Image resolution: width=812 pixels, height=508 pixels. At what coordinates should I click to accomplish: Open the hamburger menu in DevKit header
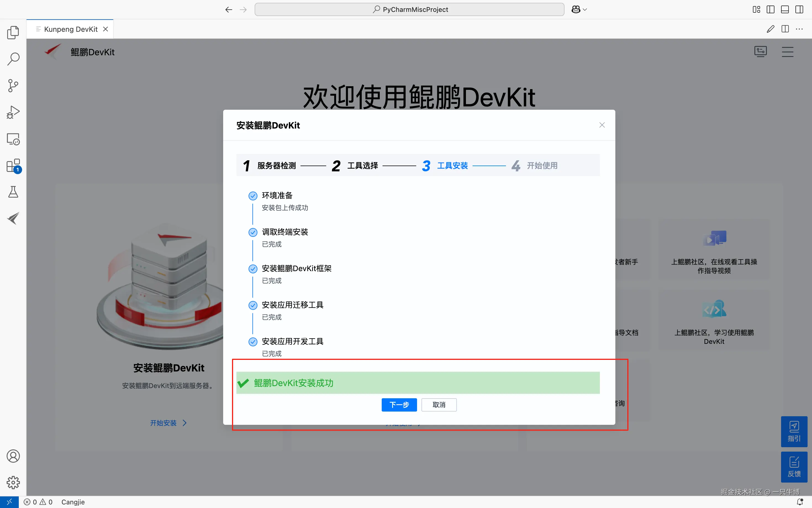tap(787, 52)
